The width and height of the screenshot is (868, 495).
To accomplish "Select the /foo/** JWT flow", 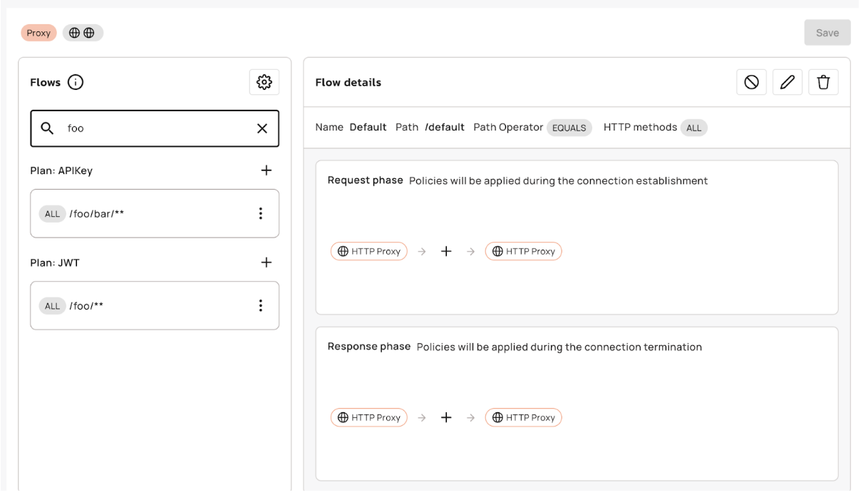I will pos(143,305).
